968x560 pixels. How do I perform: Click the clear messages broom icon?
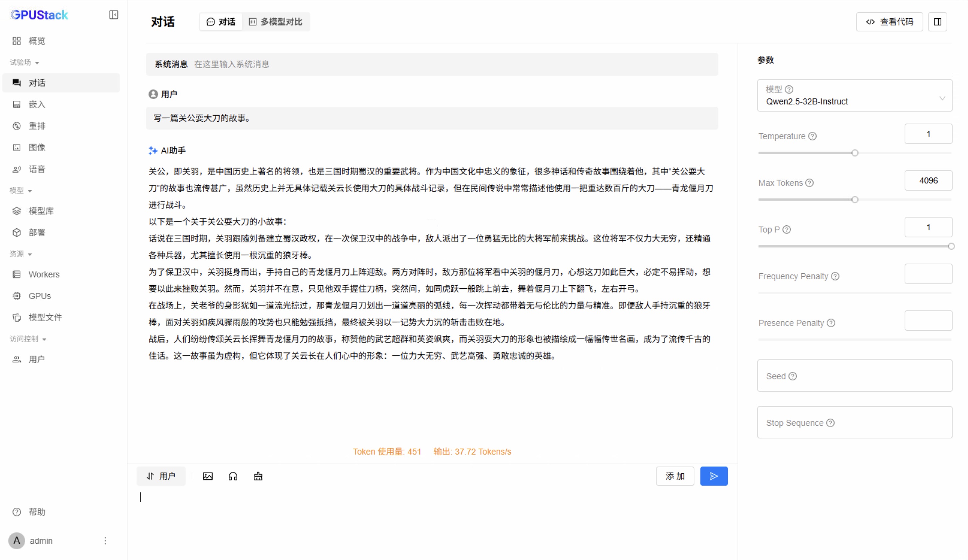(x=258, y=476)
